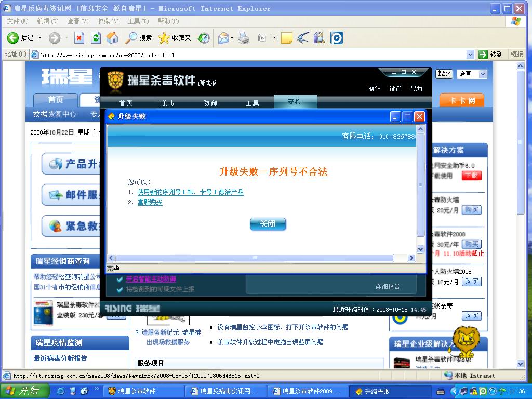Click link 没有瑞星监控小伞图标 问题
The width and height of the screenshot is (532, 399).
point(283,327)
